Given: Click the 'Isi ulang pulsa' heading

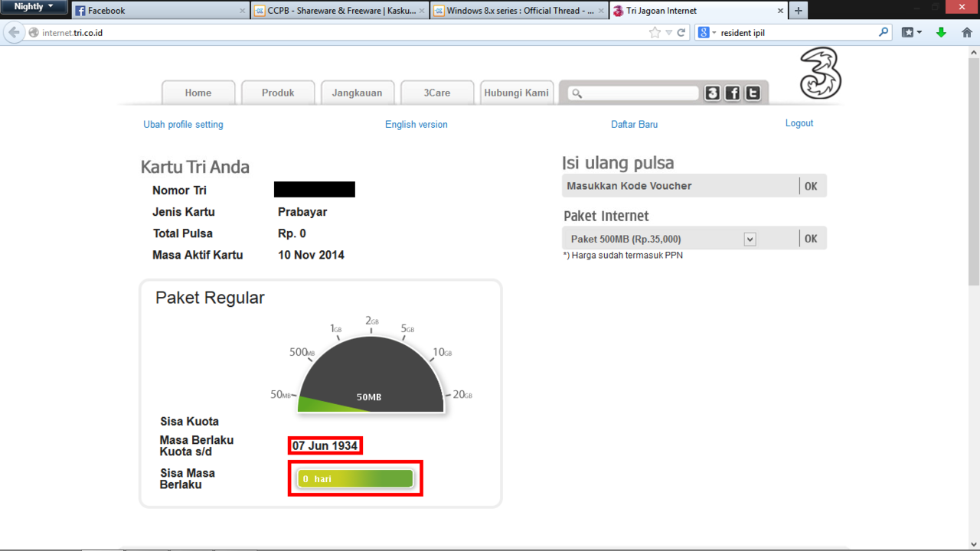Looking at the screenshot, I should click(x=618, y=163).
